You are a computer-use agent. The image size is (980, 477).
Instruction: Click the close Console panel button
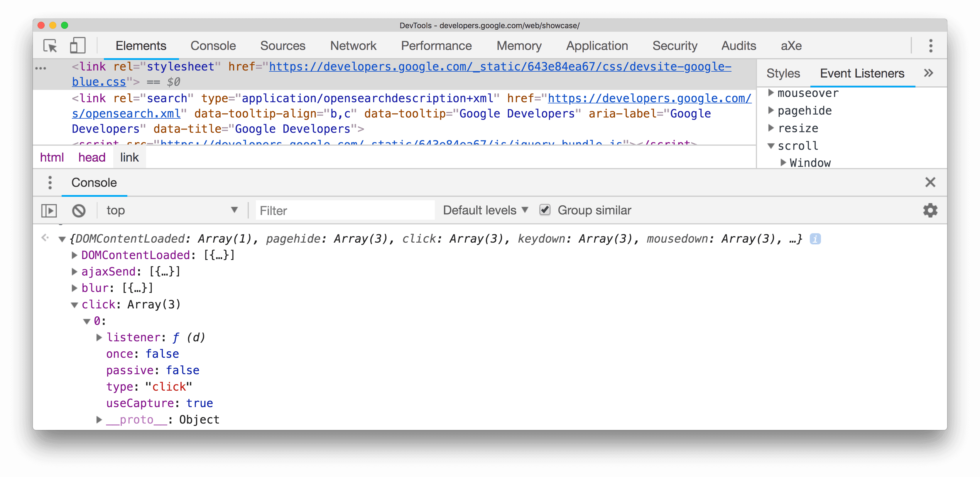(930, 182)
